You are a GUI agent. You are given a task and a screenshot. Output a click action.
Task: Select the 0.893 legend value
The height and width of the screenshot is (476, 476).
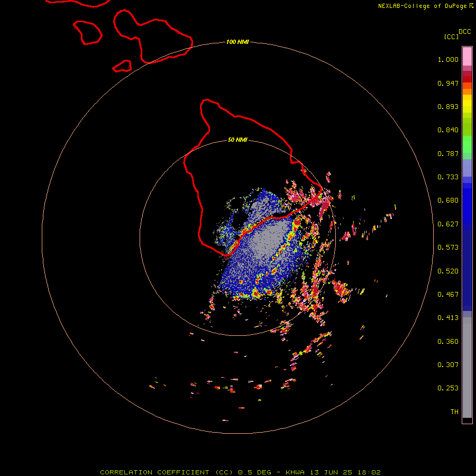448,106
